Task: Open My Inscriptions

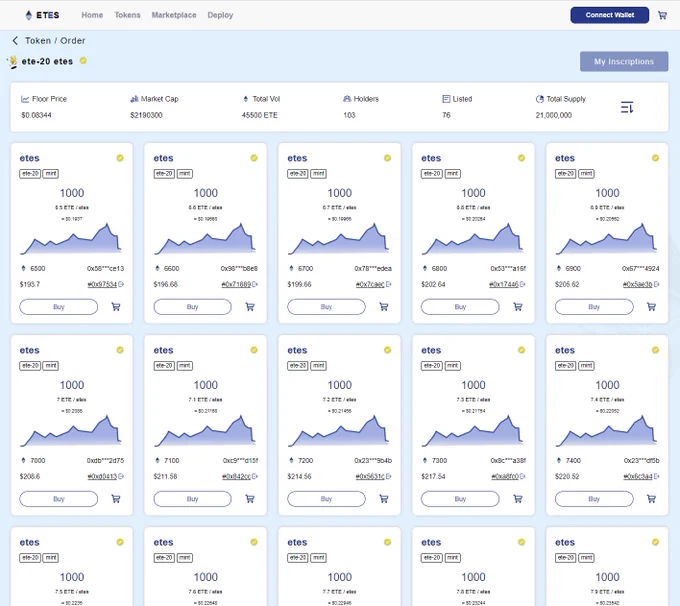Action: 624,62
